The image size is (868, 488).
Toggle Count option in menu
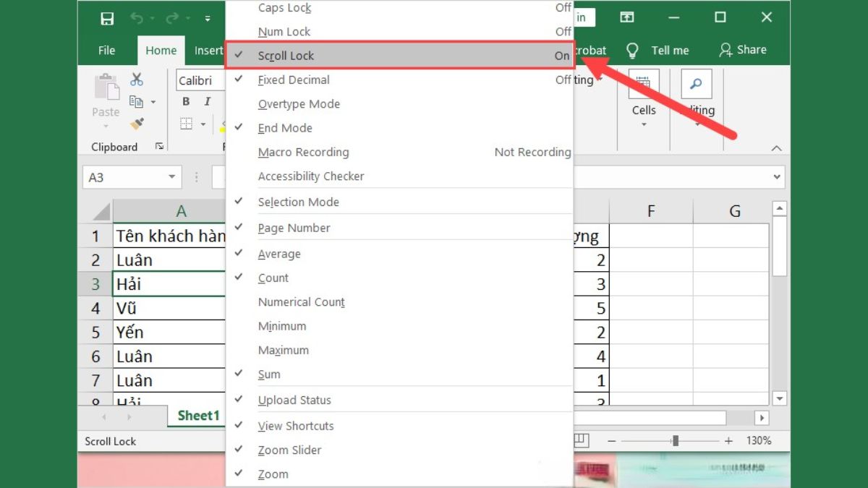tap(399, 278)
